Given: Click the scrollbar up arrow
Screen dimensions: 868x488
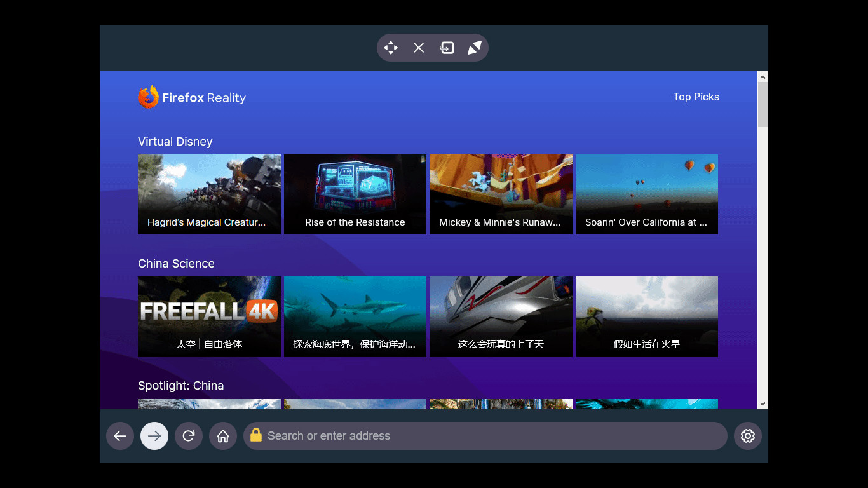Looking at the screenshot, I should point(763,77).
